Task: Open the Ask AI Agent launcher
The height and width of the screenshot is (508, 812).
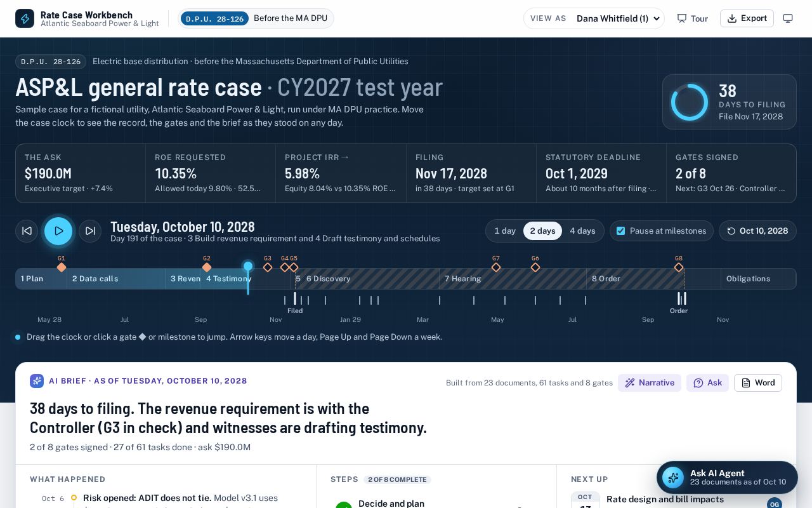Action: (x=727, y=478)
